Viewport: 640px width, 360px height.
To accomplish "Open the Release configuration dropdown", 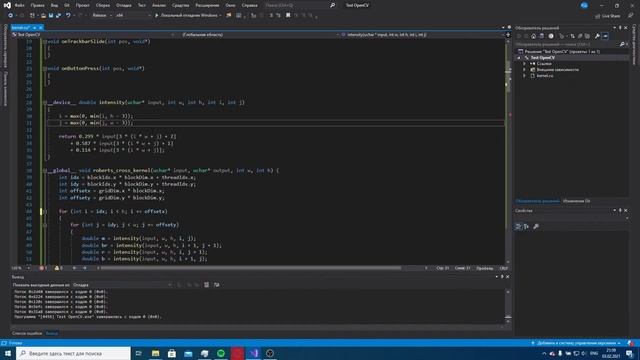I will 102,16.
